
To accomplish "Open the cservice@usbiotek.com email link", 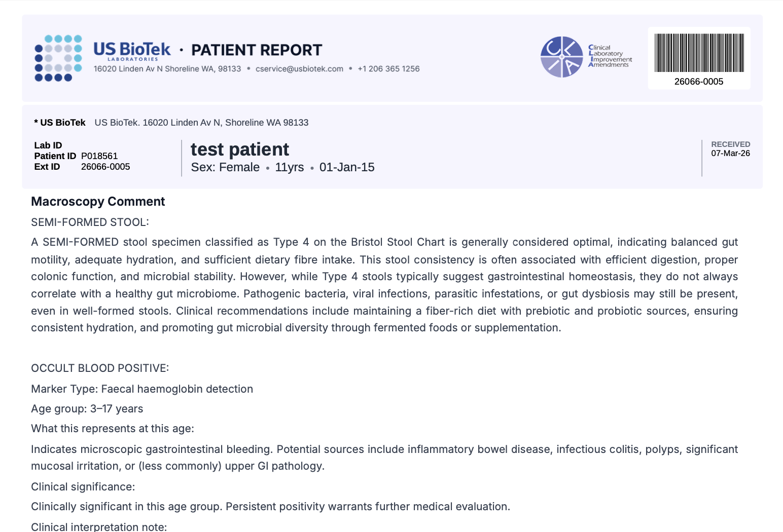I will 299,69.
